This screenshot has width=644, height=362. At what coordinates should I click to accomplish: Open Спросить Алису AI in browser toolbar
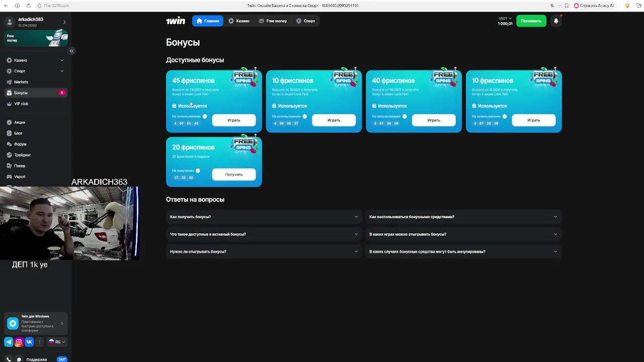coord(594,6)
